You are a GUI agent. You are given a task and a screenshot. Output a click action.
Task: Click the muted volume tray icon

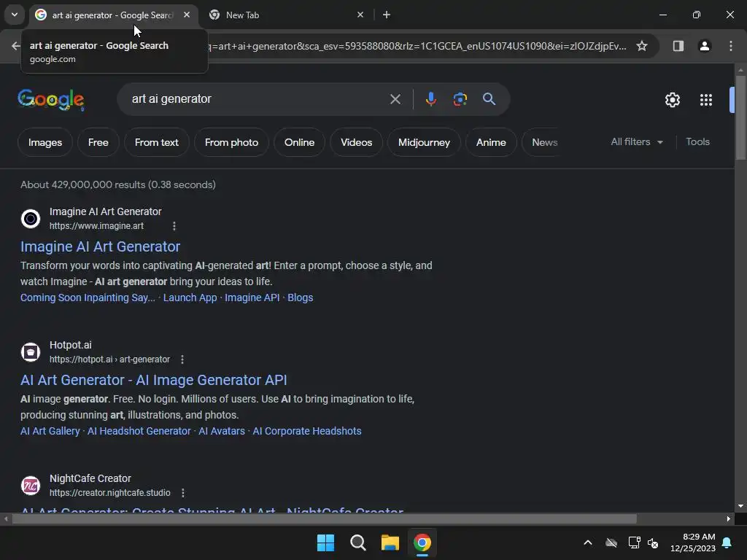[653, 542]
